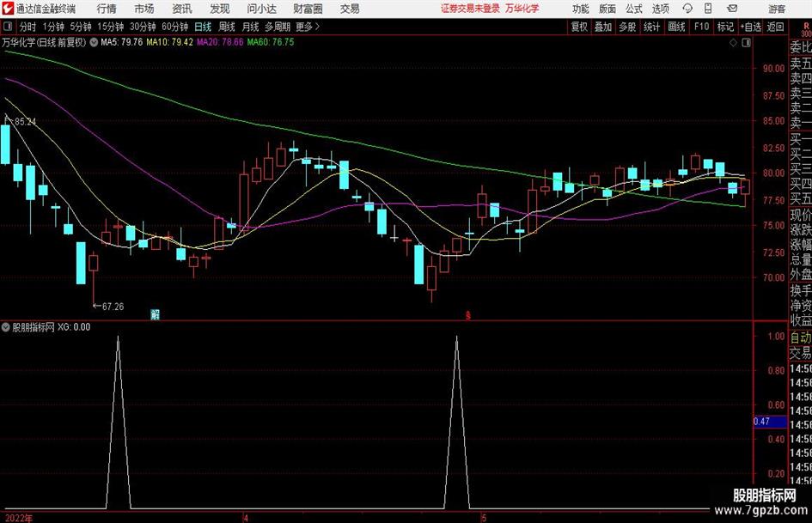
Task: Open the 市场 menu
Action: 144,9
